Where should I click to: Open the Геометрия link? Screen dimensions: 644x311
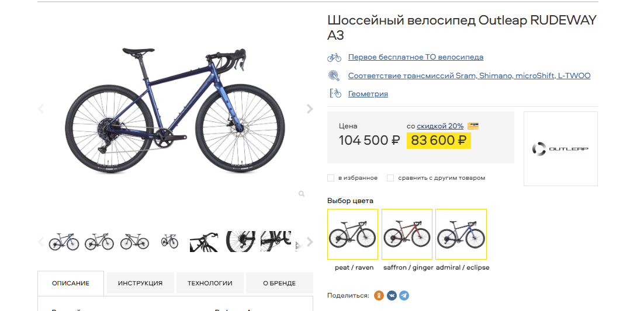368,93
